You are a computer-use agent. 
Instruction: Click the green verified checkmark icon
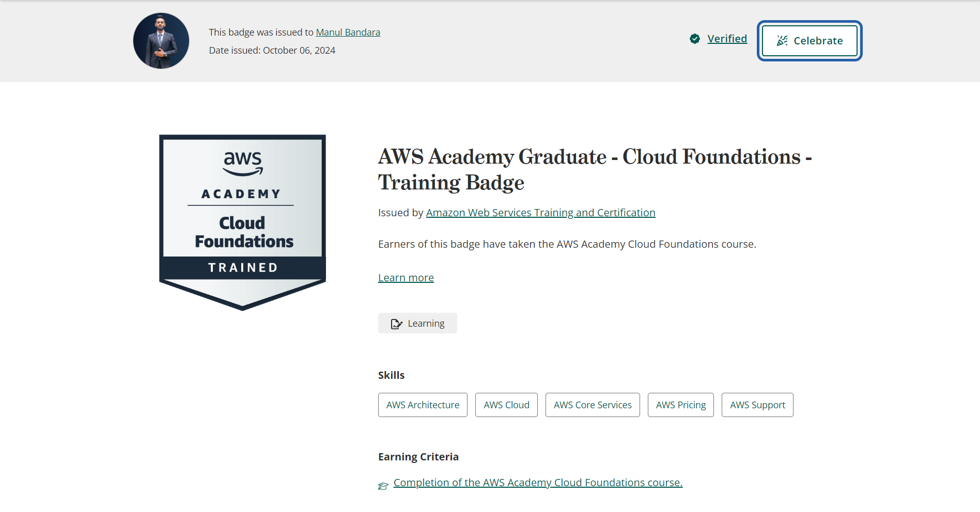tap(695, 39)
